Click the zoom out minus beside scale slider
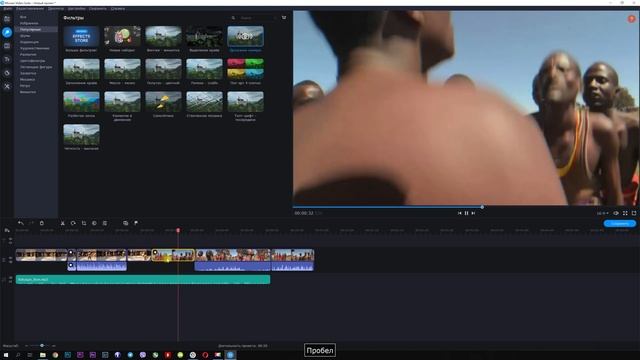The height and width of the screenshot is (360, 640). [26, 346]
